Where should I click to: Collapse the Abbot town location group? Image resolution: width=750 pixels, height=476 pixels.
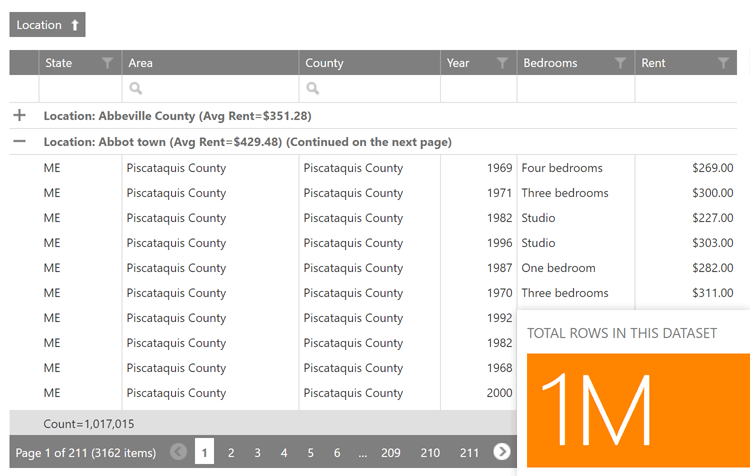[x=20, y=142]
